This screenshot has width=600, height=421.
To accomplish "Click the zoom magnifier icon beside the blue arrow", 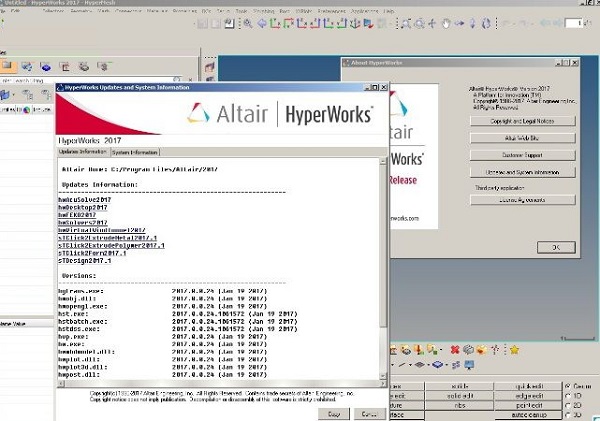I will point(248,24).
